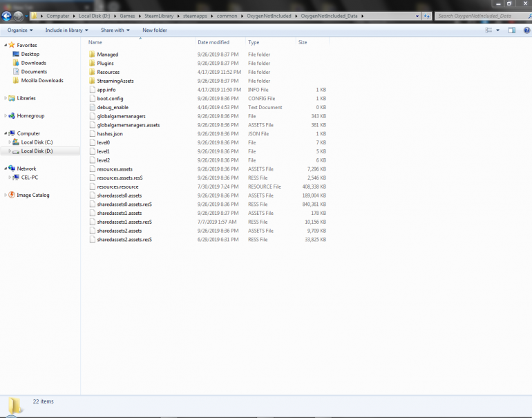This screenshot has width=532, height=418.
Task: Select the boot.config file icon
Action: tap(91, 99)
